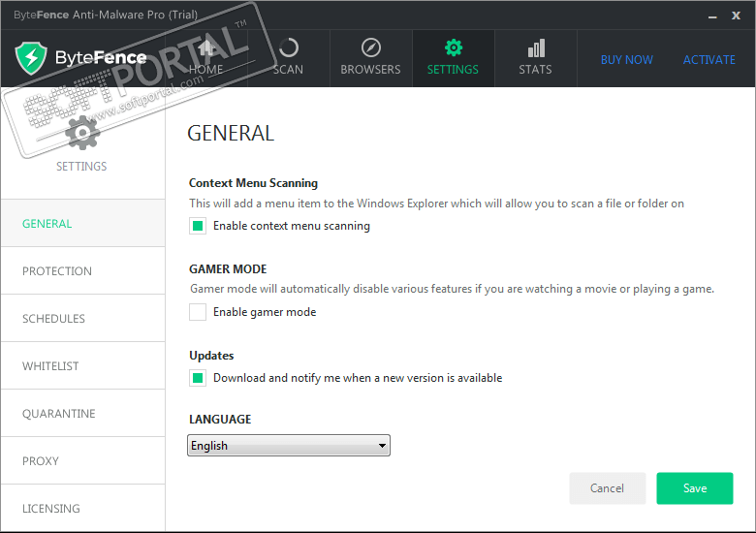Open the Quarantine settings section
The height and width of the screenshot is (533, 756).
(83, 414)
